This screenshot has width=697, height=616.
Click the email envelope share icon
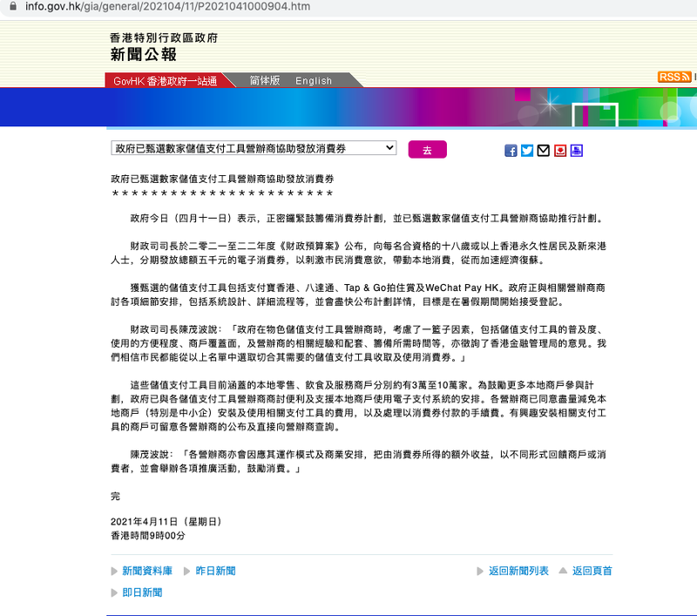click(544, 151)
